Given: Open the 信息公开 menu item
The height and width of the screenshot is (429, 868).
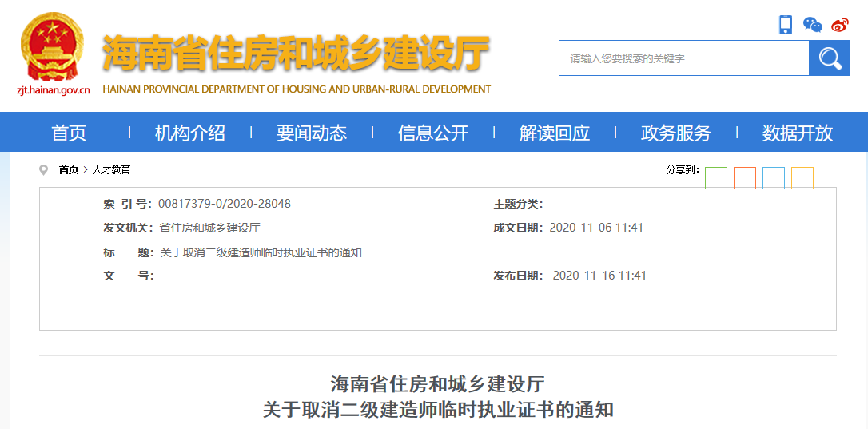Looking at the screenshot, I should pyautogui.click(x=433, y=133).
